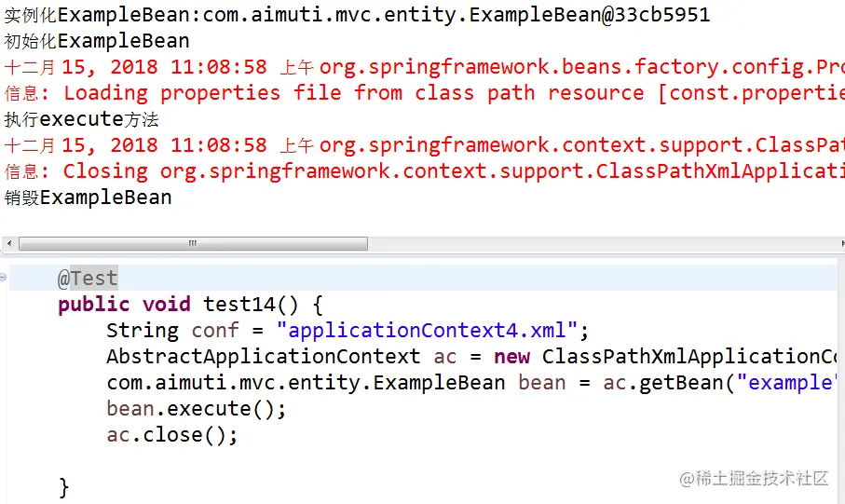Click the ac.getBean call in code
Viewport: 845px width, 504px height.
719,383
